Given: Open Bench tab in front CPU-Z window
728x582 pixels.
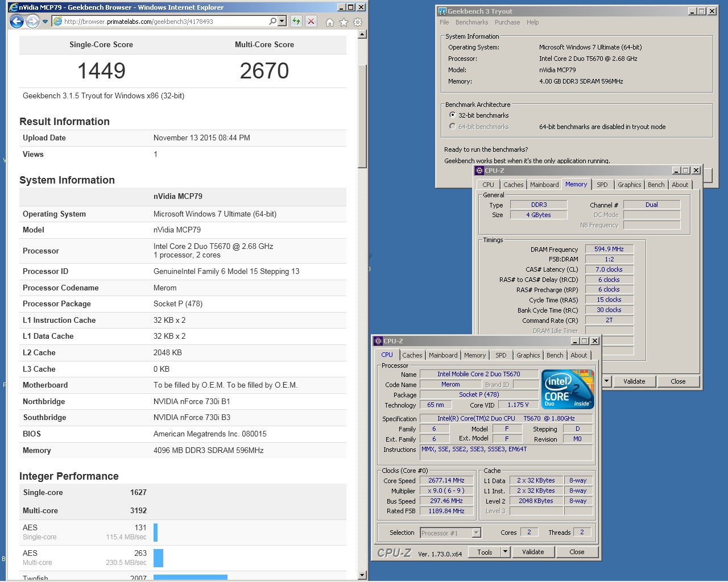Looking at the screenshot, I should pos(555,355).
